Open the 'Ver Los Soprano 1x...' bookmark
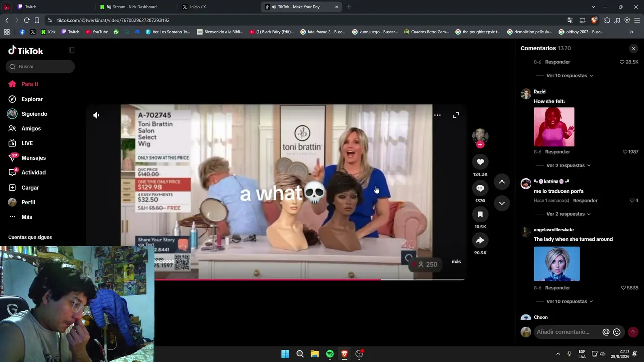The image size is (644, 362). pos(168,32)
